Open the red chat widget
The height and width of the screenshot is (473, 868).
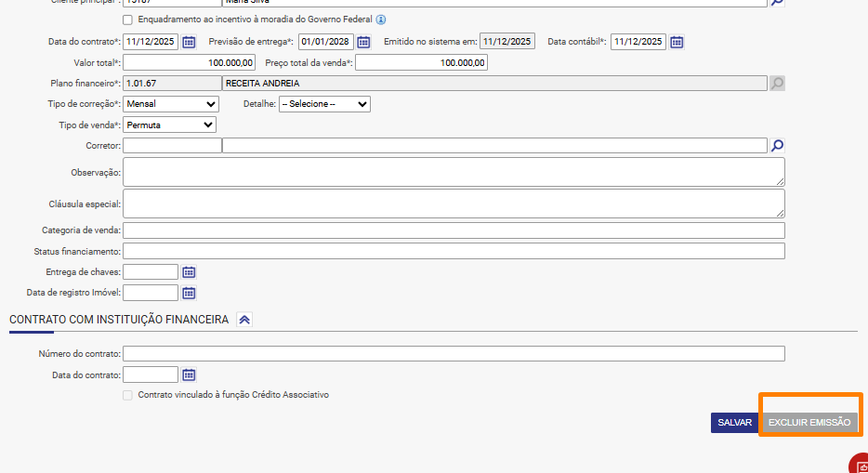click(x=860, y=464)
